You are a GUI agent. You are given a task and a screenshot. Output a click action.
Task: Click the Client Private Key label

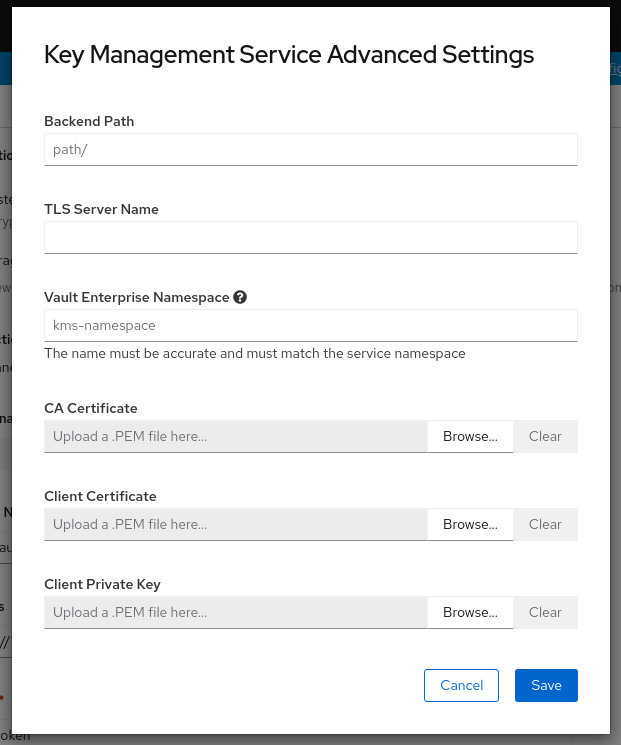[102, 584]
